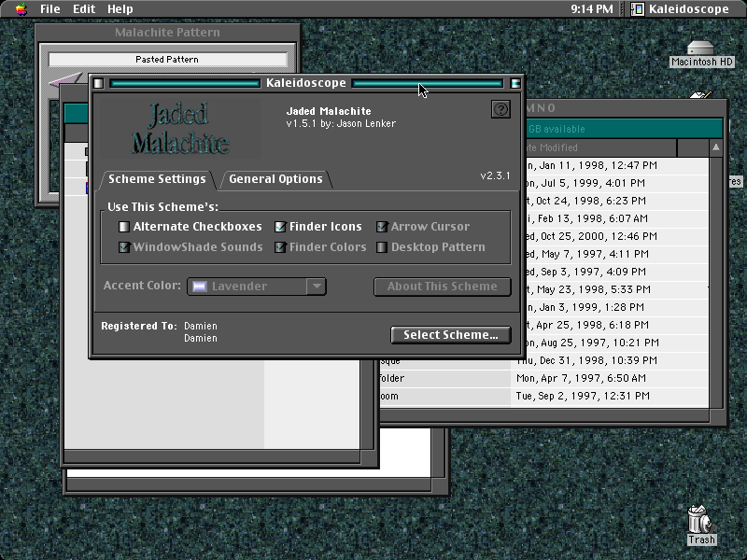Select row dated May 23, 1998, 5:33 PM
The width and height of the screenshot is (747, 560).
click(x=617, y=289)
